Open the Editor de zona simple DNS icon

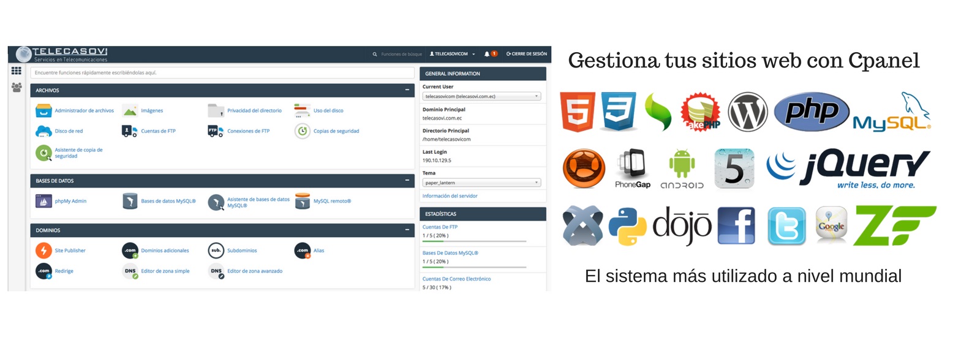pos(130,271)
